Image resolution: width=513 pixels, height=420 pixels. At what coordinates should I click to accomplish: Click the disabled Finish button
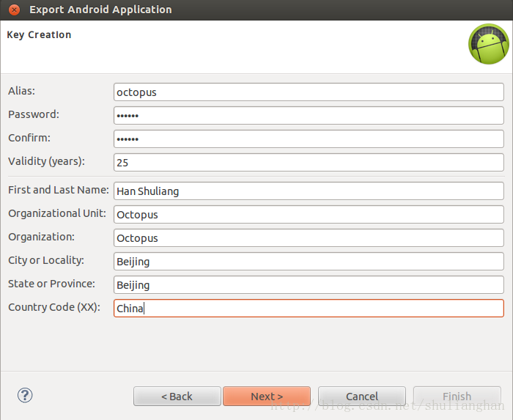(457, 396)
